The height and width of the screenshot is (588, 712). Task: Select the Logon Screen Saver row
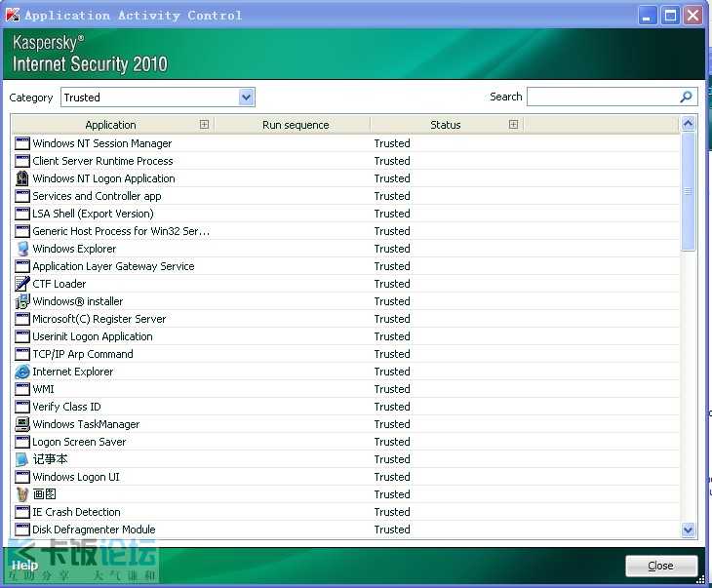point(345,443)
